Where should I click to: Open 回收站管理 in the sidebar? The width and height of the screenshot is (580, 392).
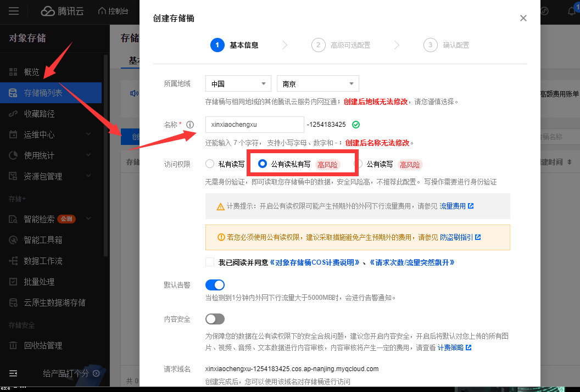[x=43, y=345]
